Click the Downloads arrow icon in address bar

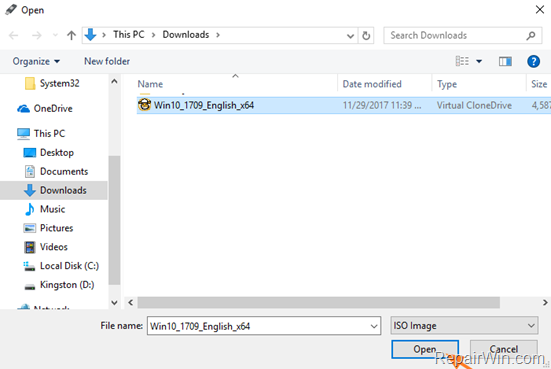coord(90,35)
